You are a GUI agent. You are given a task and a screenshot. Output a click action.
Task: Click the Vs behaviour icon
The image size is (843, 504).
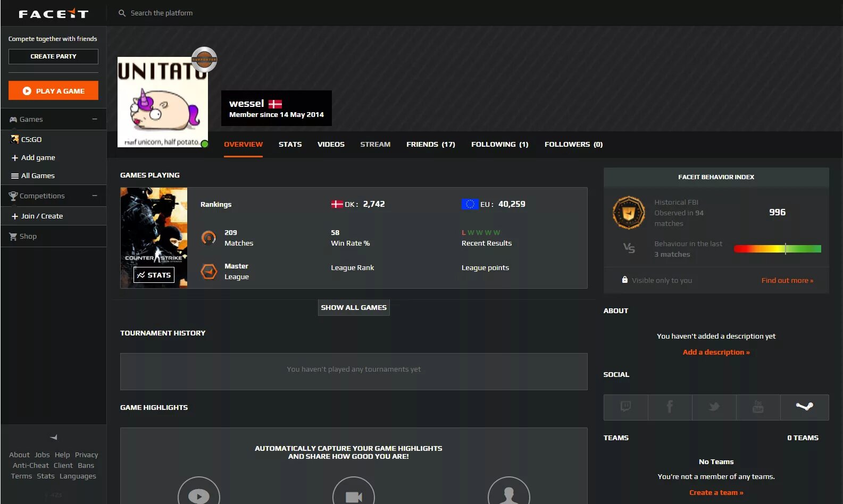click(629, 248)
